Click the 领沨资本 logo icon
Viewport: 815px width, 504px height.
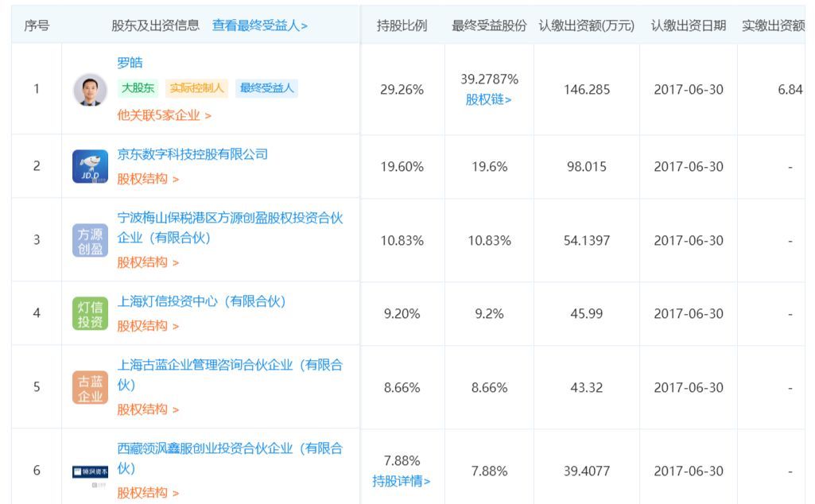[x=90, y=471]
